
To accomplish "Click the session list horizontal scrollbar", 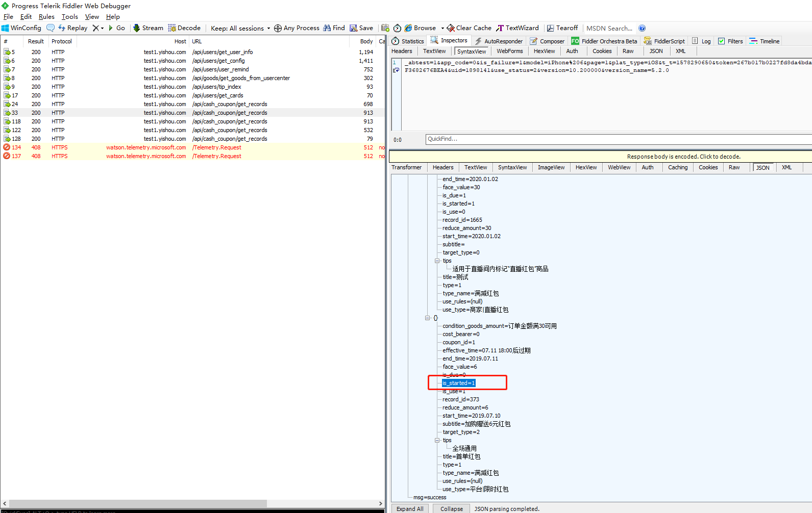I will 138,503.
